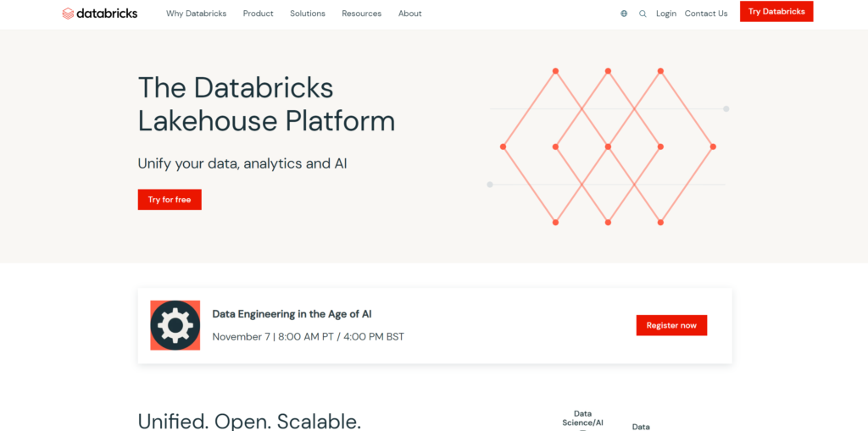The image size is (868, 431).
Task: Hit Register now for the event
Action: (x=671, y=325)
